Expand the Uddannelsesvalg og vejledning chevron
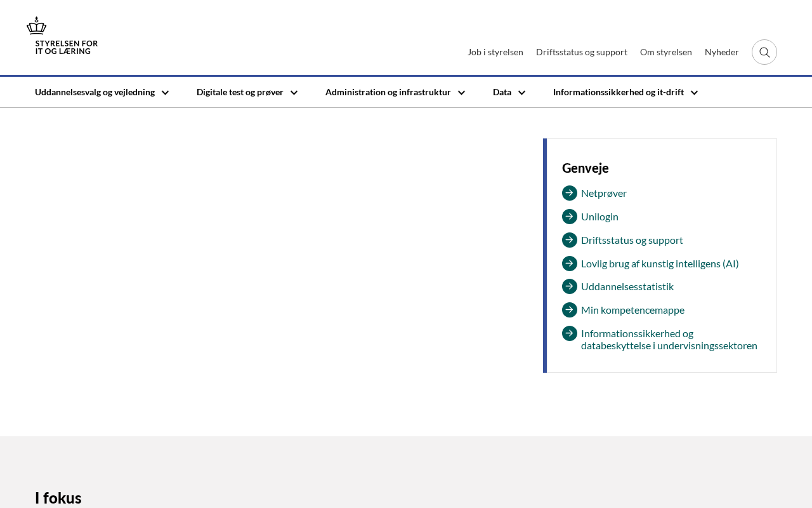The image size is (812, 508). pos(166,93)
